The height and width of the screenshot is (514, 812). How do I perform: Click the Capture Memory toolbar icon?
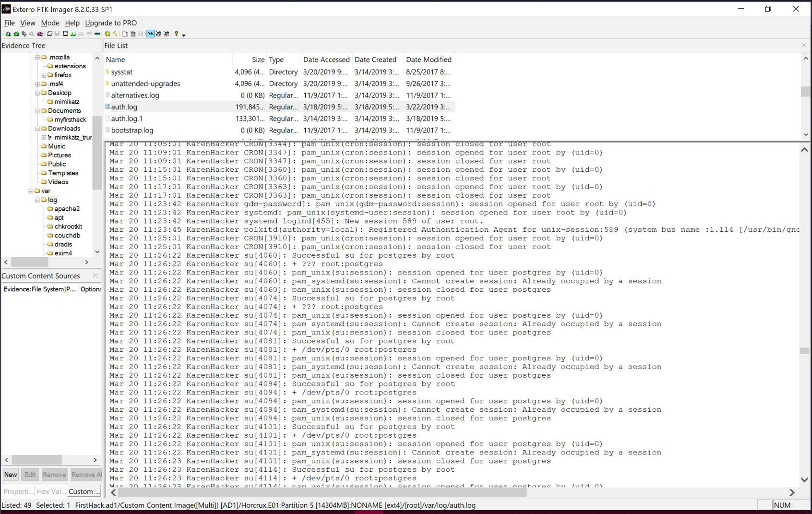pyautogui.click(x=97, y=34)
